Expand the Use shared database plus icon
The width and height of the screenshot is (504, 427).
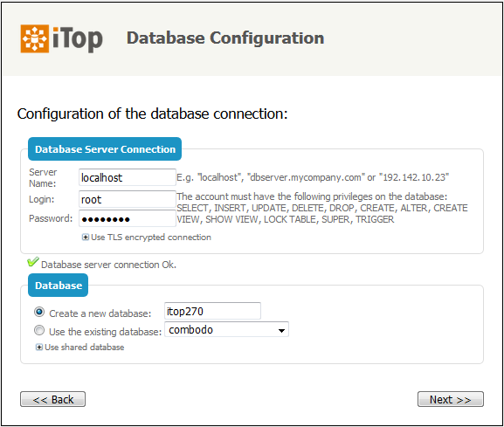[x=39, y=348]
